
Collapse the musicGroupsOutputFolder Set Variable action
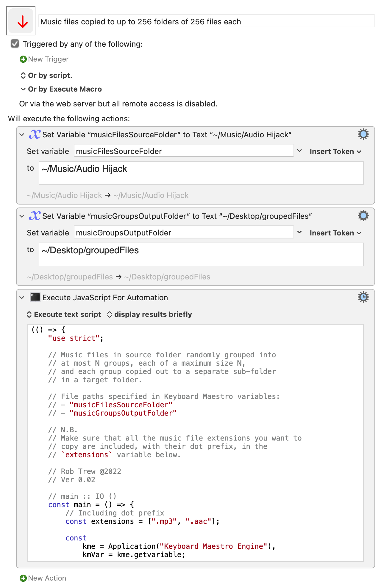22,216
